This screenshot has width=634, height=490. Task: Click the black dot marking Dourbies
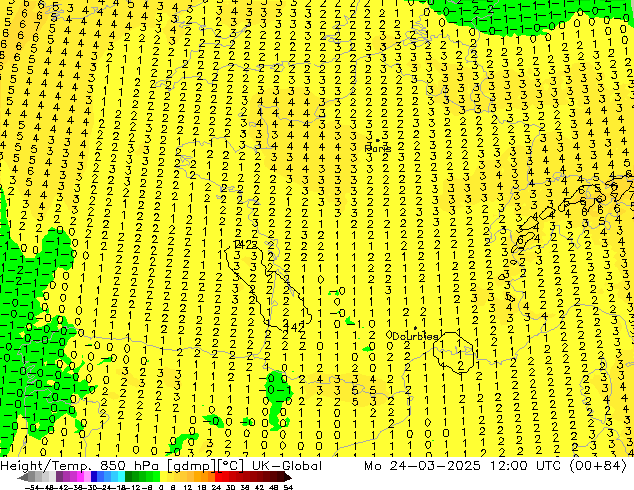coord(415,328)
